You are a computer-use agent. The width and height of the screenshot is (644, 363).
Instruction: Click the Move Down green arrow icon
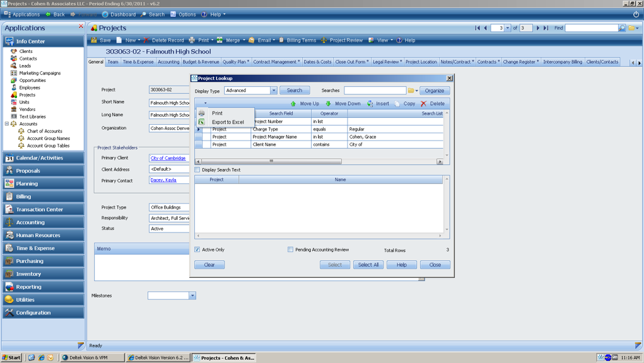tap(328, 103)
